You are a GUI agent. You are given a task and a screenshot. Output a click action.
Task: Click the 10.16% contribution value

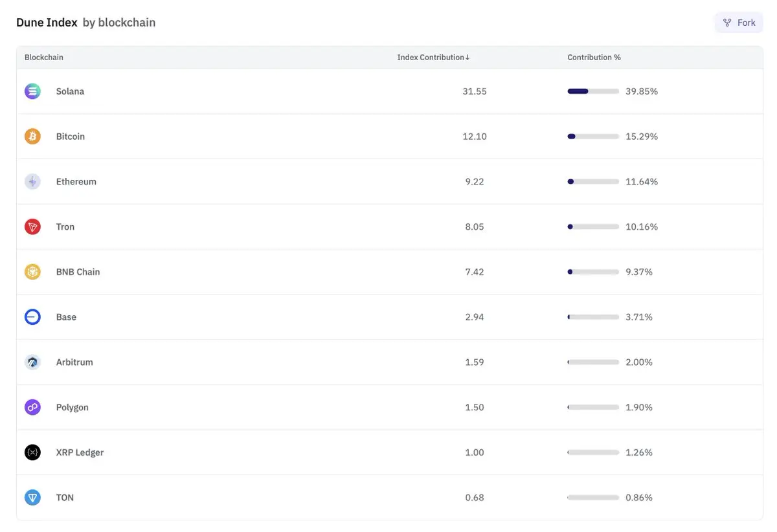click(x=642, y=227)
